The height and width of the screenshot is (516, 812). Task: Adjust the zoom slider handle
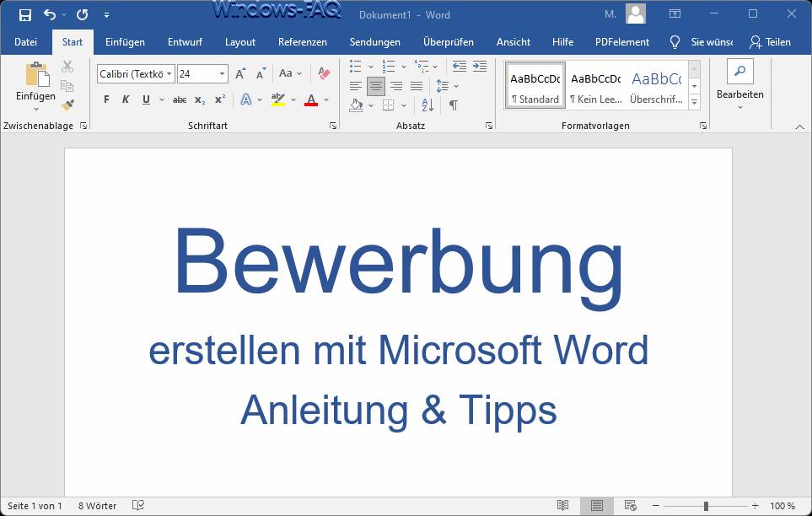point(706,506)
